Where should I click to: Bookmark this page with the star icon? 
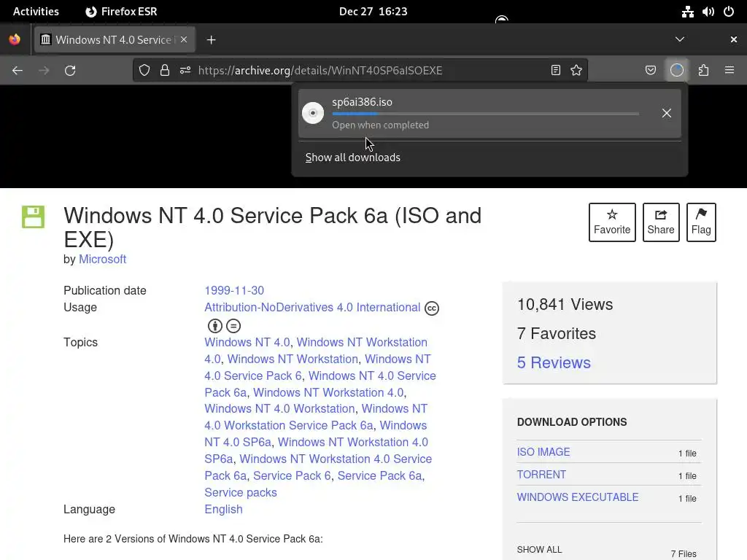576,71
